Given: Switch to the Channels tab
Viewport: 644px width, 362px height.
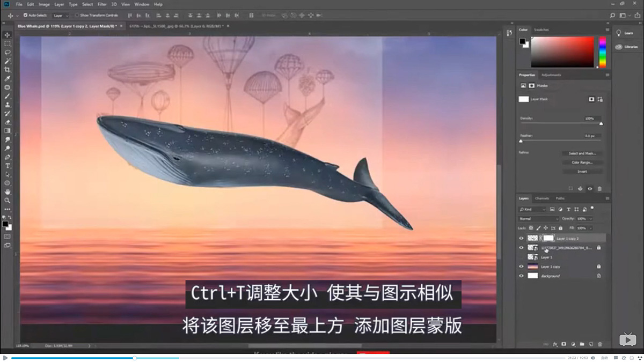Looking at the screenshot, I should coord(544,198).
